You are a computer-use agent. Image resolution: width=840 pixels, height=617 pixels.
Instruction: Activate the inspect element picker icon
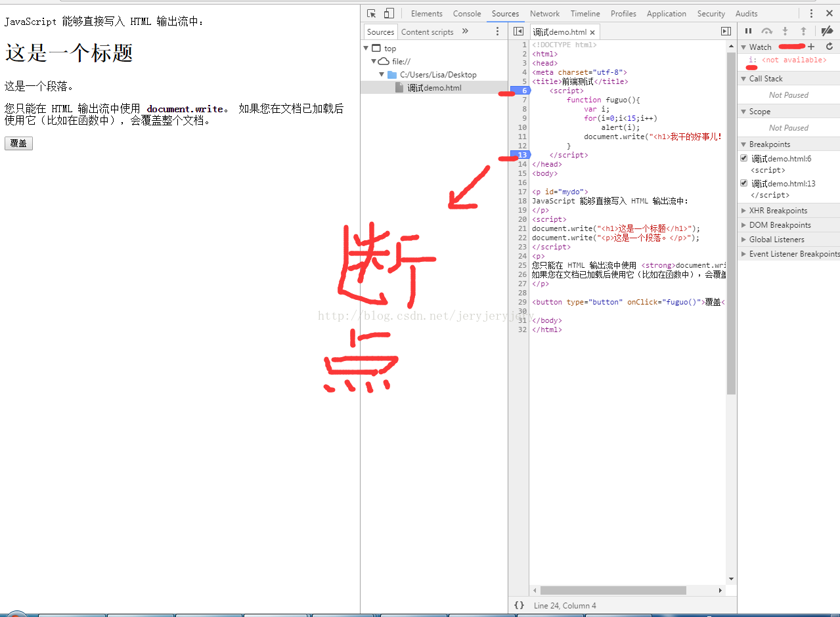click(372, 13)
